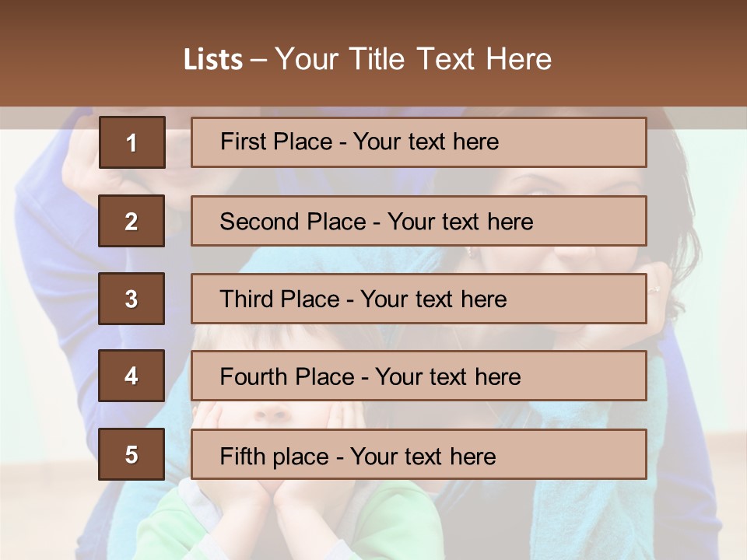The image size is (747, 560).
Task: Click into the Fourth Place text box
Action: pyautogui.click(x=419, y=376)
